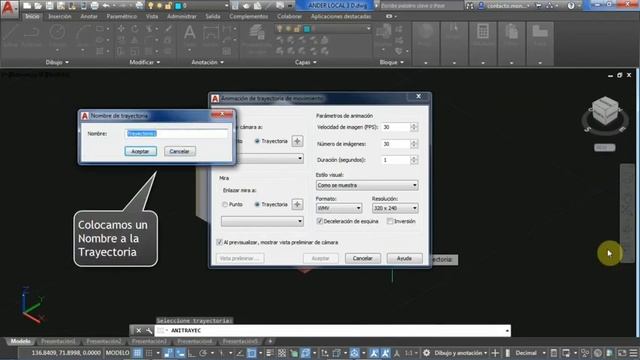Image resolution: width=640 pixels, height=360 pixels.
Task: Click the Duración segundos spinner arrows
Action: click(414, 160)
